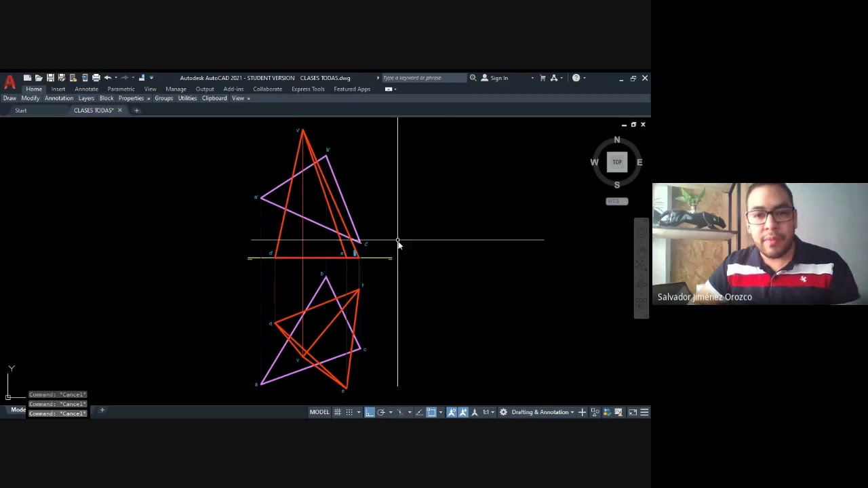Click the Isolate Objects status icon
This screenshot has width=868, height=488.
click(x=595, y=412)
